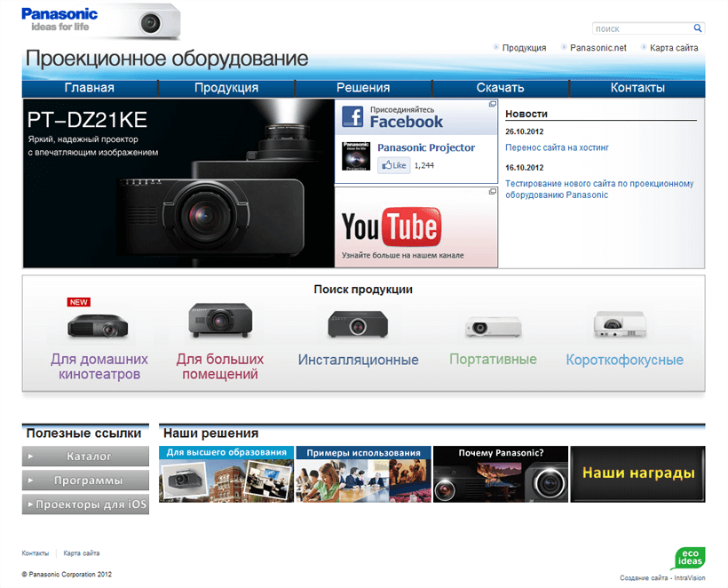Viewport: 728px width, 588px height.
Task: Open Проекторы для iOS link button
Action: 86,505
